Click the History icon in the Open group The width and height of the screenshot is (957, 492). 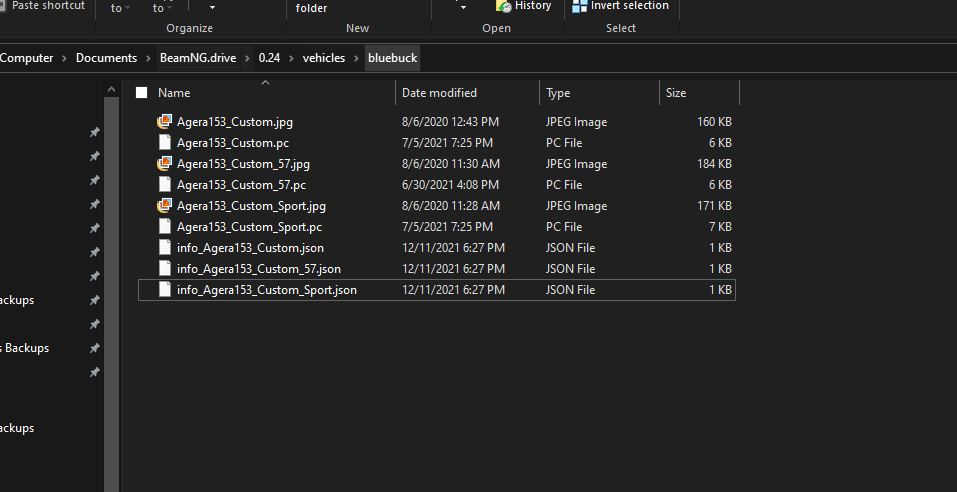[504, 6]
